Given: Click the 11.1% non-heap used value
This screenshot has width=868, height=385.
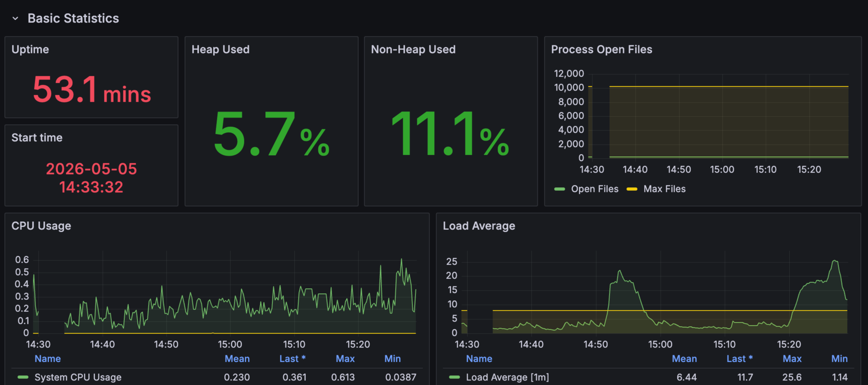Looking at the screenshot, I should 450,134.
